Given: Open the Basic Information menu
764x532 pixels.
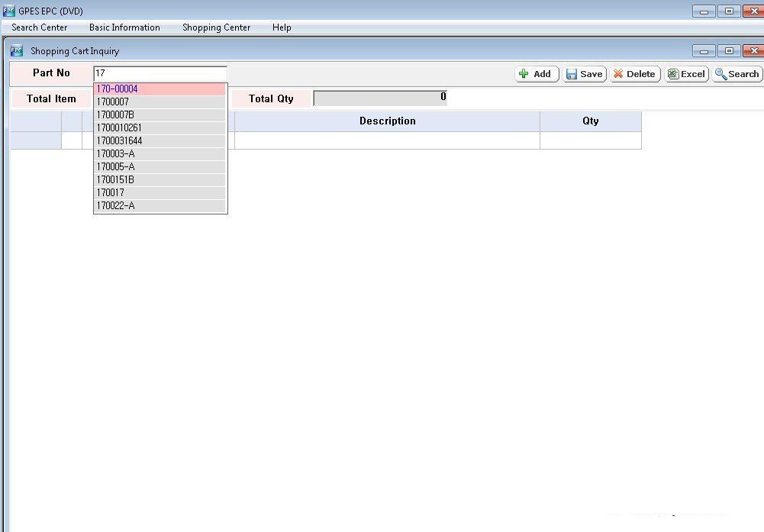Looking at the screenshot, I should 124,27.
